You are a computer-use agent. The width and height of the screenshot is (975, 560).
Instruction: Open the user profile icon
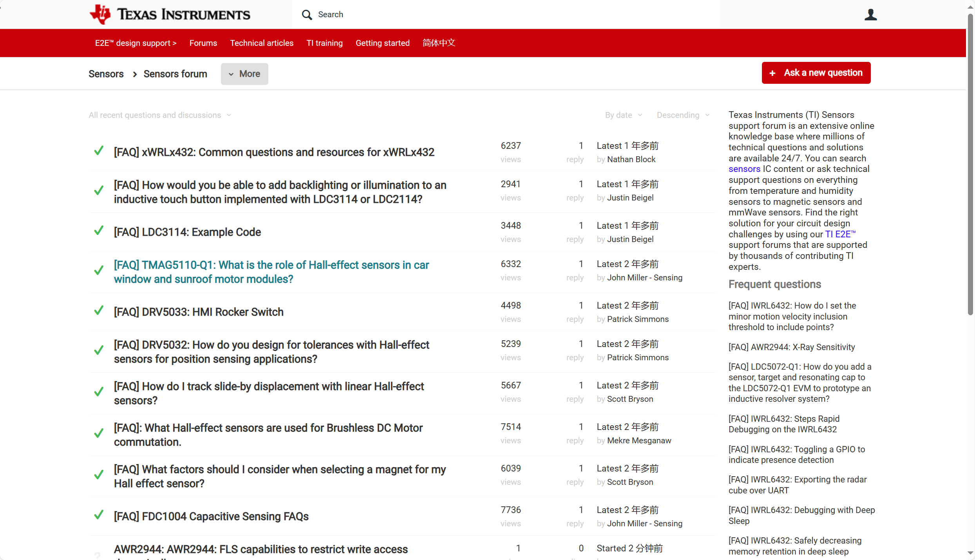[x=870, y=15]
